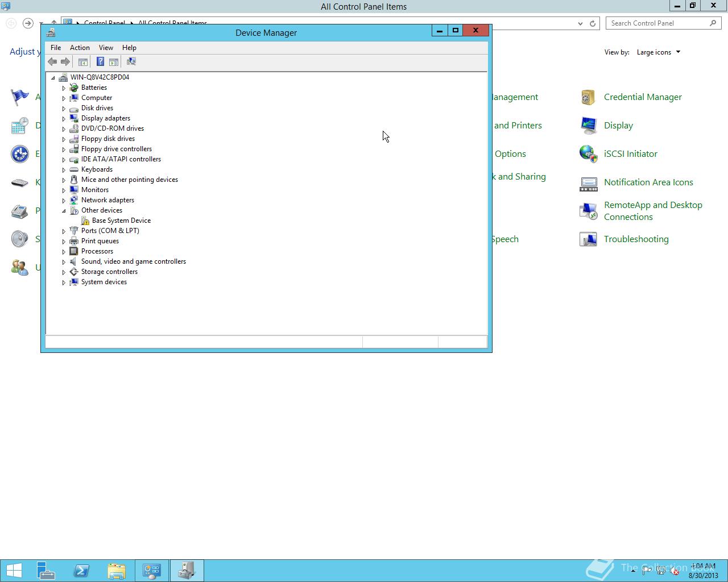Click the Display monitor icon in Control Panel
728x582 pixels.
tap(588, 126)
